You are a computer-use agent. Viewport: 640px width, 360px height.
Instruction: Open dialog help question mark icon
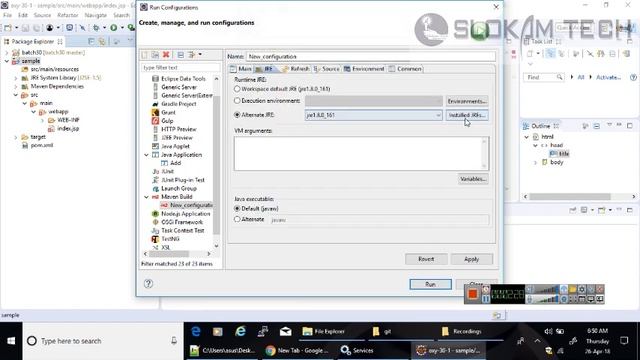(148, 283)
